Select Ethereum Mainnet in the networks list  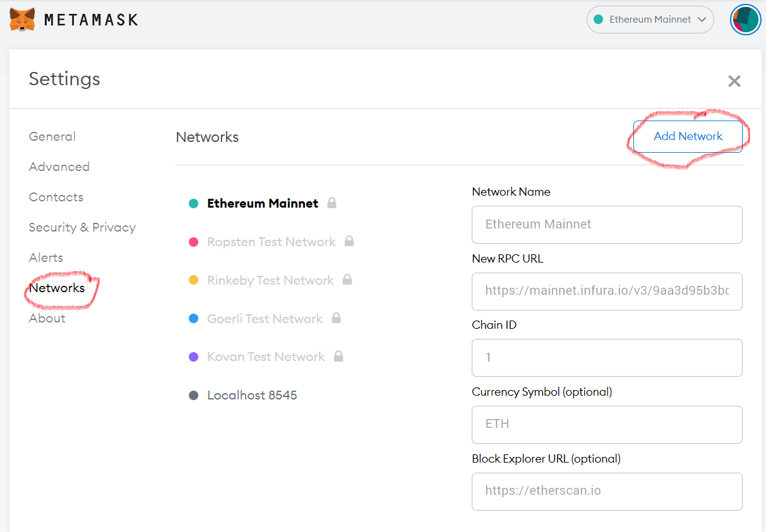(x=263, y=203)
